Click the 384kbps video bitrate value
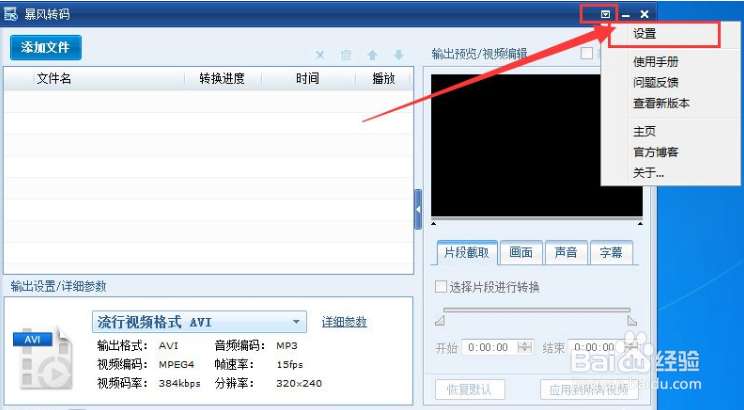The image size is (744, 410). [180, 383]
